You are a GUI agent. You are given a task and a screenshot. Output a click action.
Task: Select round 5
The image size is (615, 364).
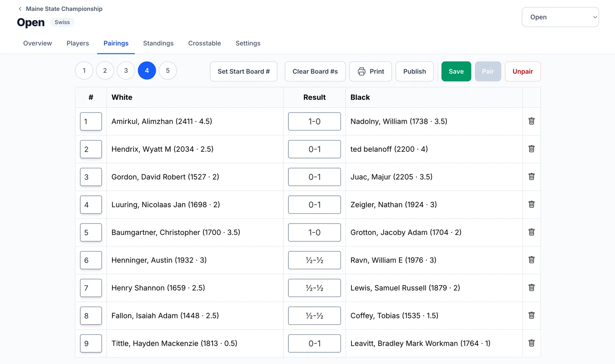pos(168,70)
